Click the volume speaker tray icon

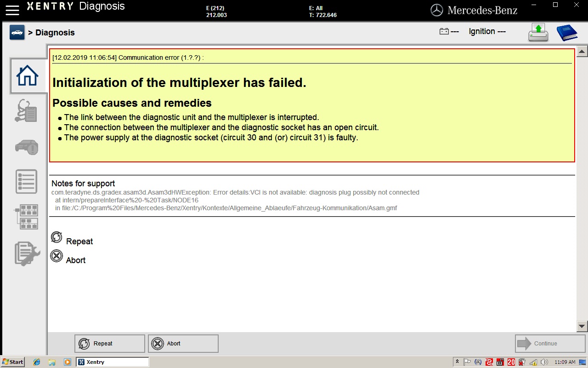(x=544, y=362)
